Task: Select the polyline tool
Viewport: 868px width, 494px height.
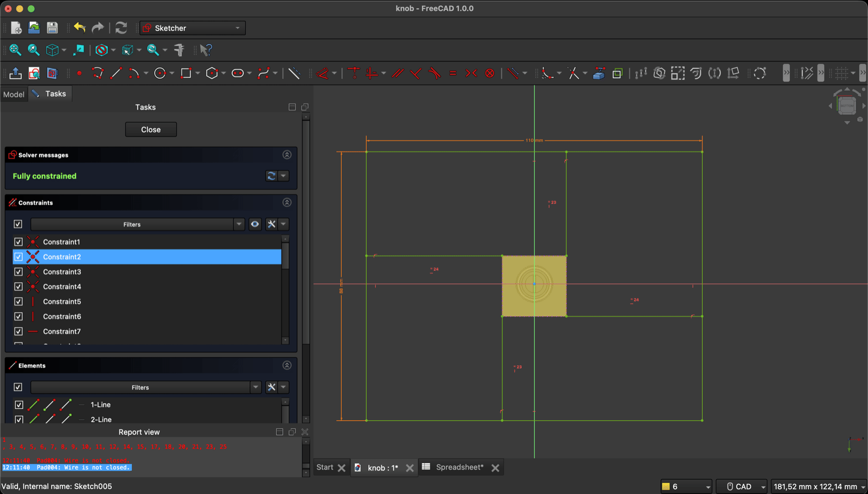Action: (98, 73)
